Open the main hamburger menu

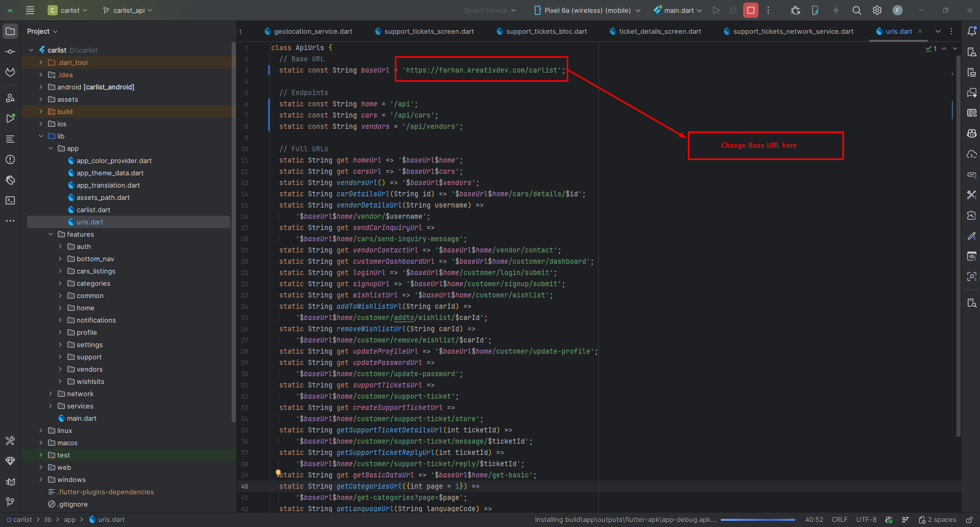coord(30,10)
